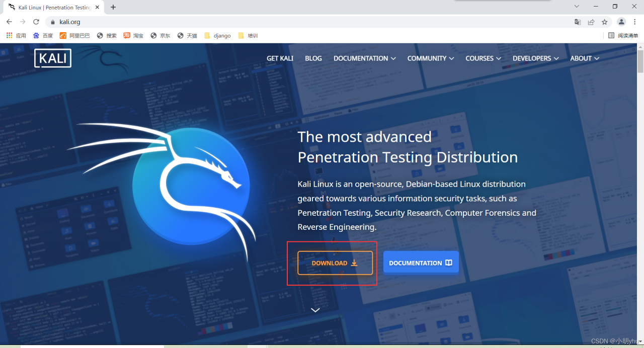Open the 培训 bookmark folder

pyautogui.click(x=248, y=36)
